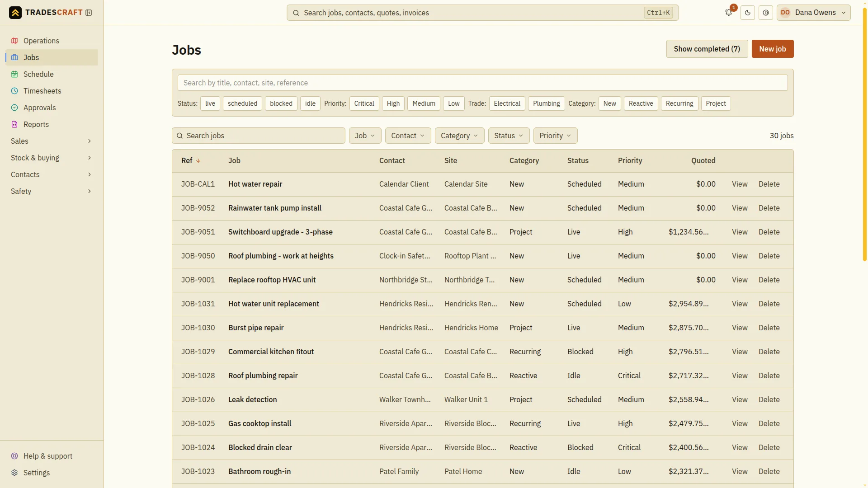Open Settings from the sidebar
The height and width of the screenshot is (488, 868).
(x=52, y=473)
